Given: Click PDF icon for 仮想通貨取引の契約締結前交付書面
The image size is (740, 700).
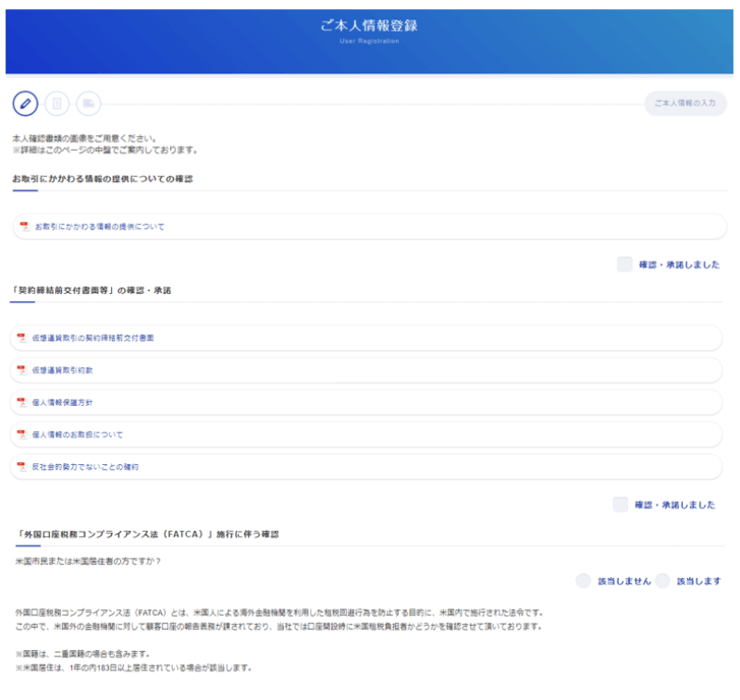Looking at the screenshot, I should tap(21, 338).
